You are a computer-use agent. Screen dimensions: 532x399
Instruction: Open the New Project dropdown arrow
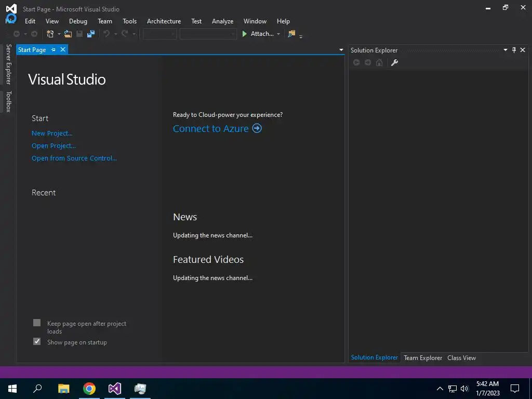pos(59,34)
